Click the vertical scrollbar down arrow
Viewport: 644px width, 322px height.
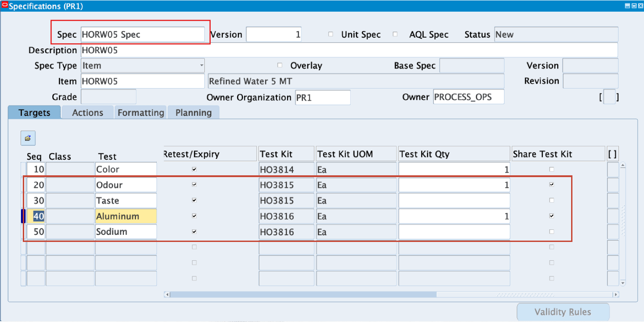pyautogui.click(x=622, y=283)
